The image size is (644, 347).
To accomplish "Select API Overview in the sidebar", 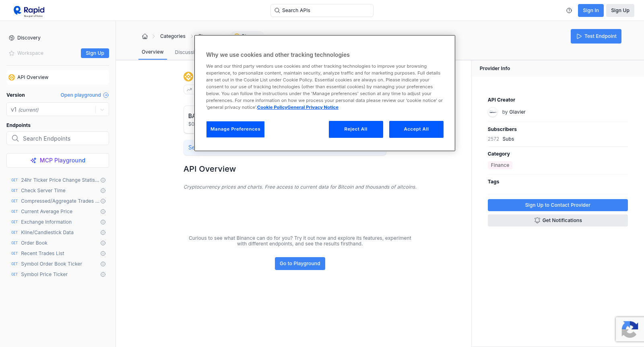I will point(58,77).
